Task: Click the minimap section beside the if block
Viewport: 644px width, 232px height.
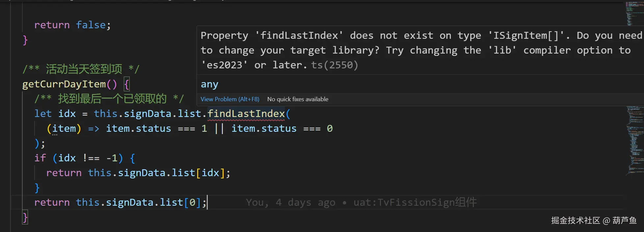Action: point(634,141)
